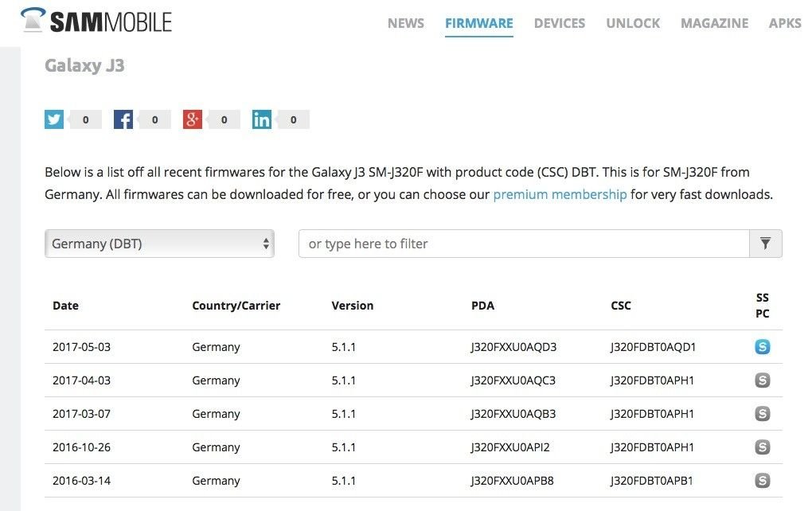Open the NEWS menu

point(405,23)
